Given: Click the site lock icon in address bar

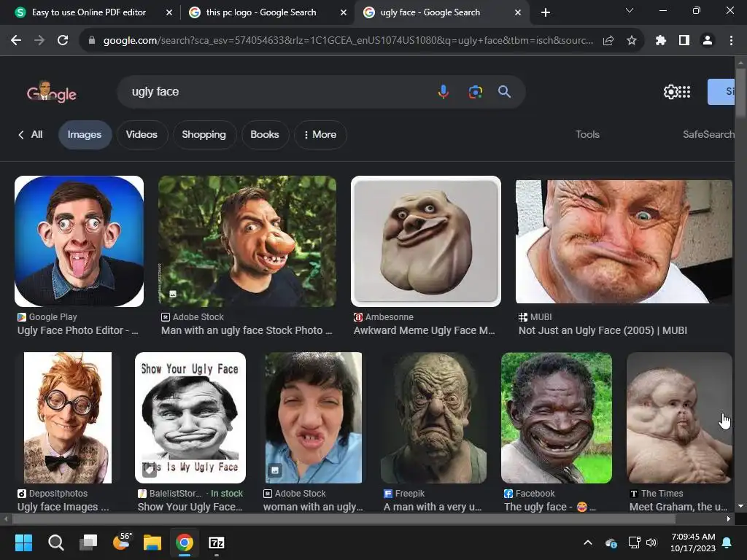Looking at the screenshot, I should coord(92,41).
